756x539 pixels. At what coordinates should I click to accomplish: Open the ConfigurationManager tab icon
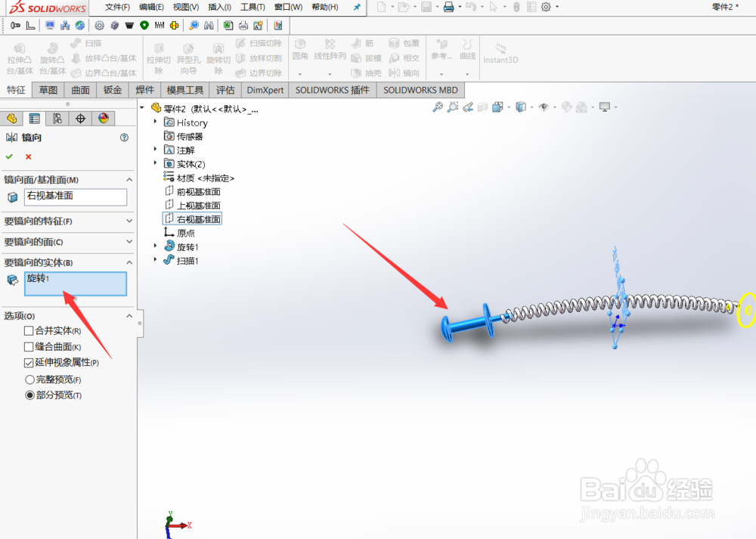[57, 119]
